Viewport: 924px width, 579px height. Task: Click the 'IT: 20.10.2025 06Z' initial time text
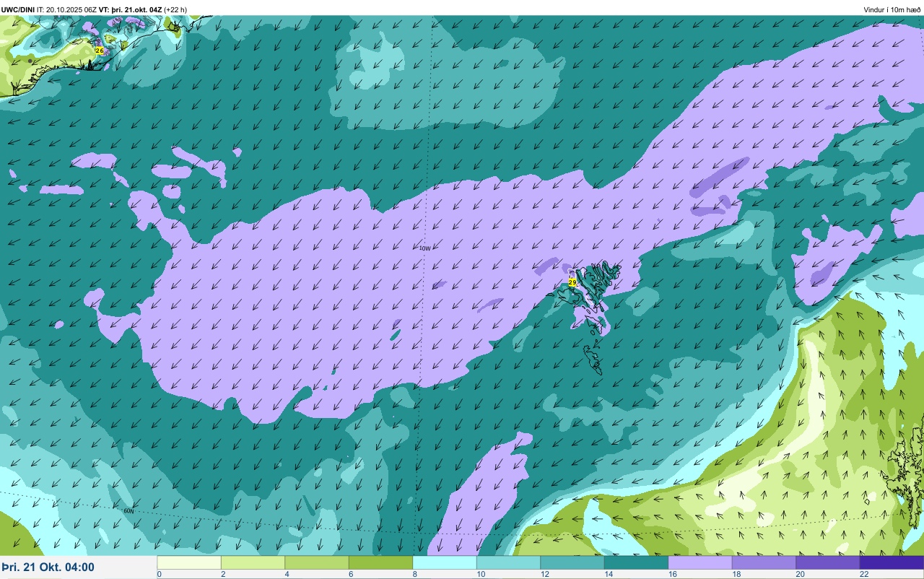pyautogui.click(x=66, y=9)
